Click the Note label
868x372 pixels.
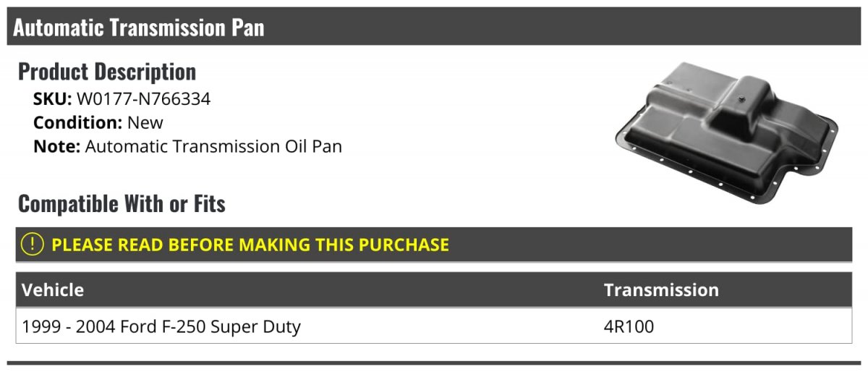click(56, 146)
